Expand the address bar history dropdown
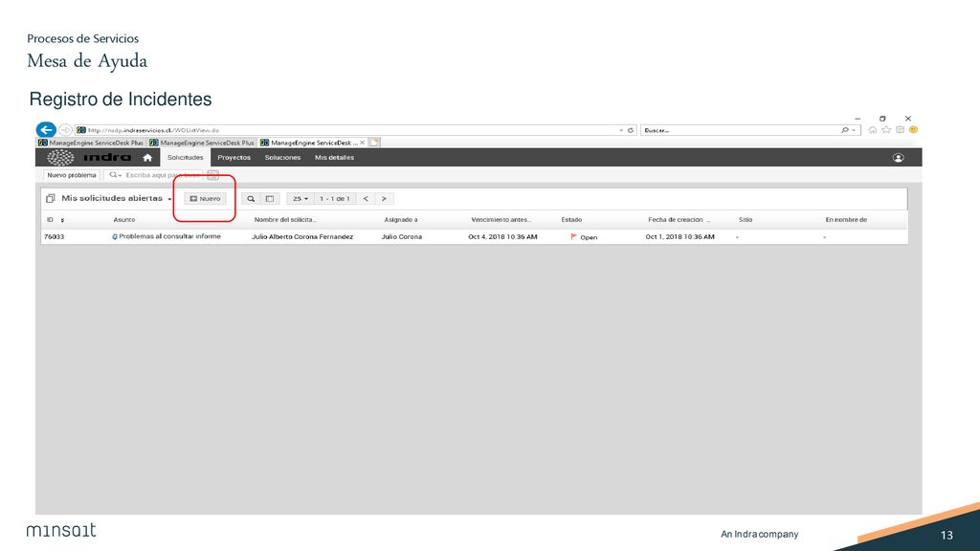 (620, 130)
